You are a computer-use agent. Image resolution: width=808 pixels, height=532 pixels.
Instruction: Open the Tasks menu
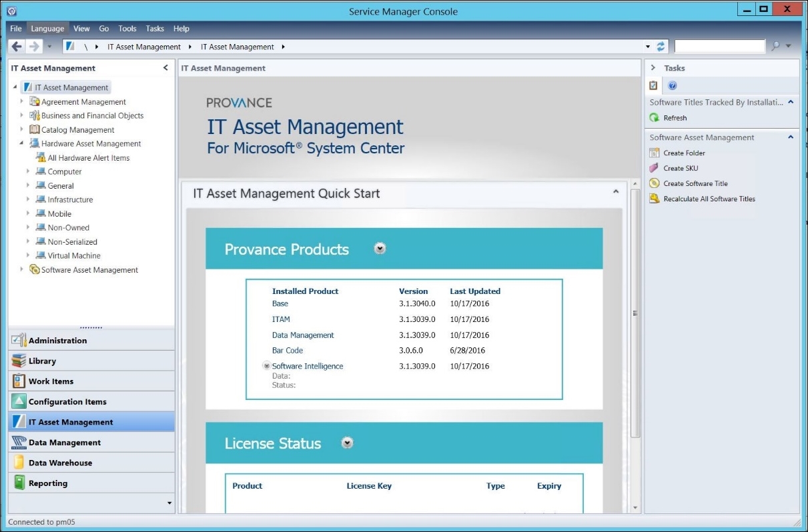pos(155,29)
